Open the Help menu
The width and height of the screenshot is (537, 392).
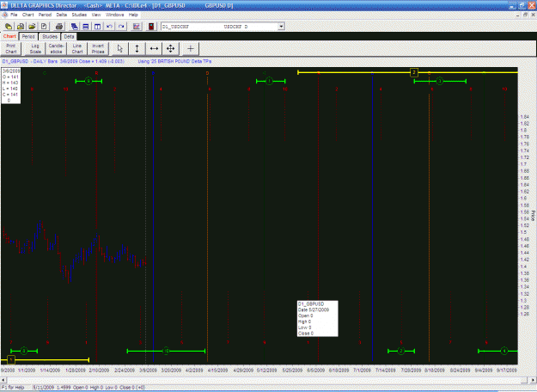pyautogui.click(x=133, y=15)
